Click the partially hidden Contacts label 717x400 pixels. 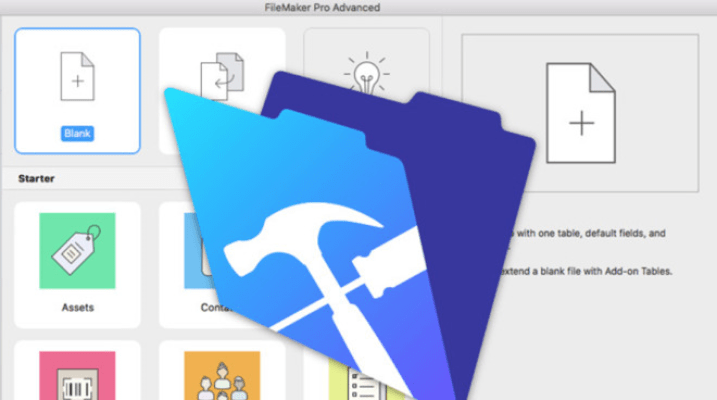point(217,307)
